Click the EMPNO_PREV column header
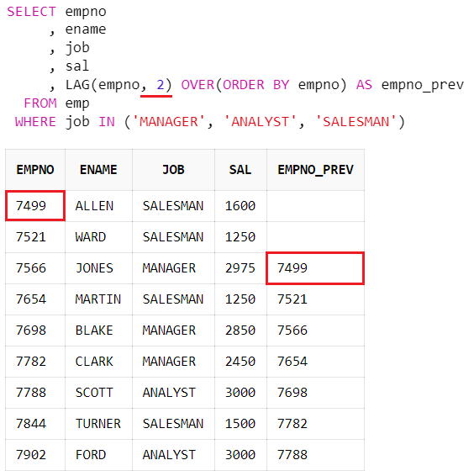The image size is (474, 476). pyautogui.click(x=316, y=170)
